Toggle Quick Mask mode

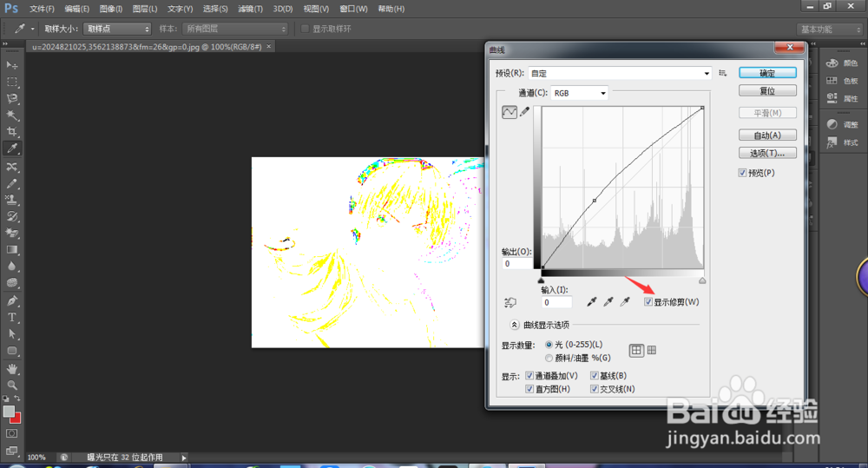point(11,433)
